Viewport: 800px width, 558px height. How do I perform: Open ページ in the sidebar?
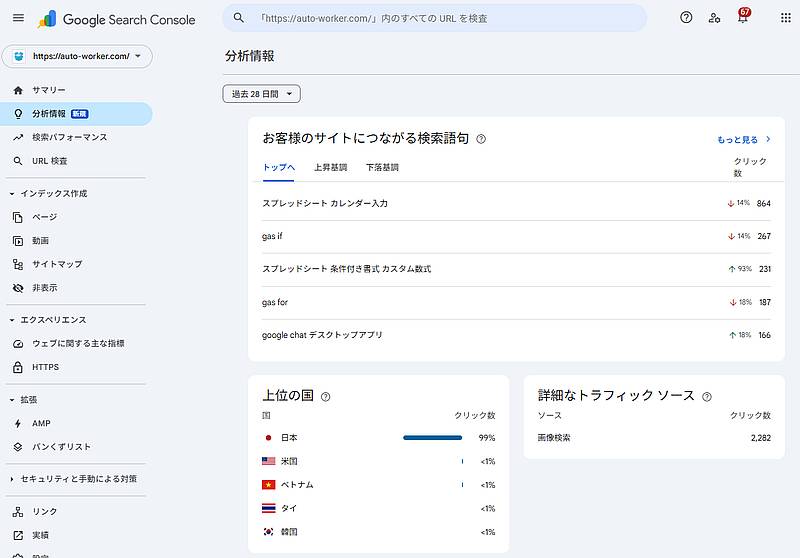point(77,217)
